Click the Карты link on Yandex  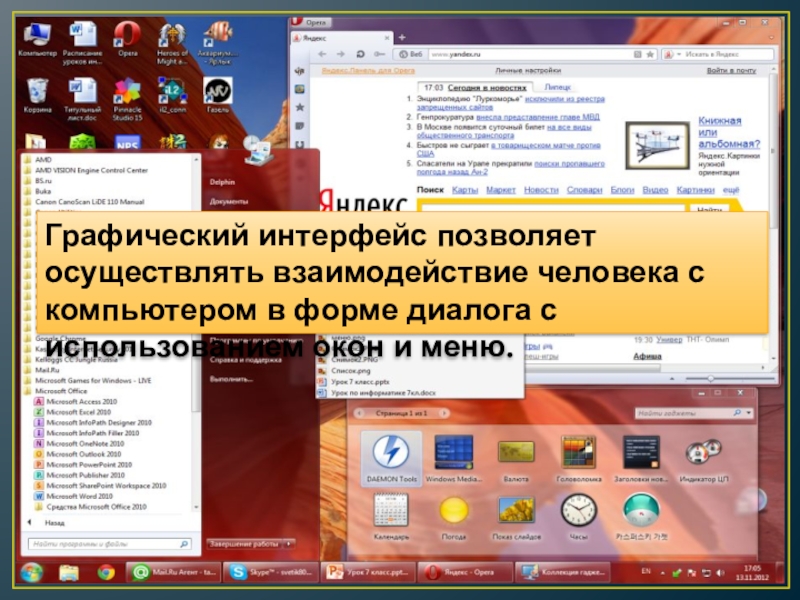(x=464, y=190)
